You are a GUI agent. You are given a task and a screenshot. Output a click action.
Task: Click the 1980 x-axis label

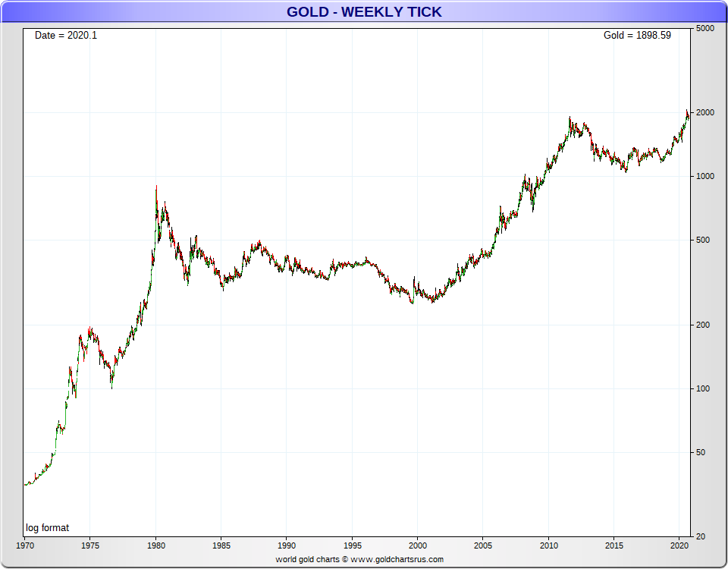pos(156,545)
